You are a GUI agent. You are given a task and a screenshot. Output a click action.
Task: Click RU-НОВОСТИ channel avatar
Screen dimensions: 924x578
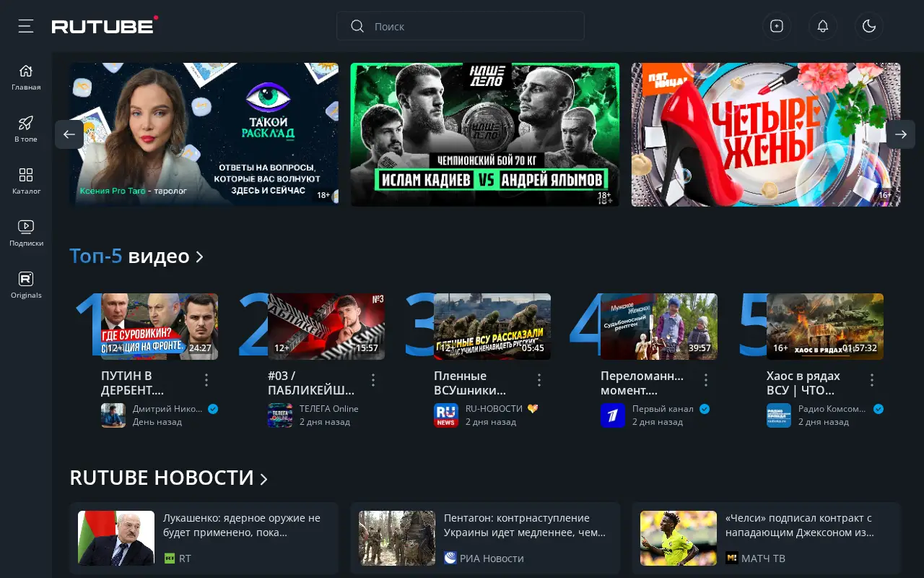point(446,415)
